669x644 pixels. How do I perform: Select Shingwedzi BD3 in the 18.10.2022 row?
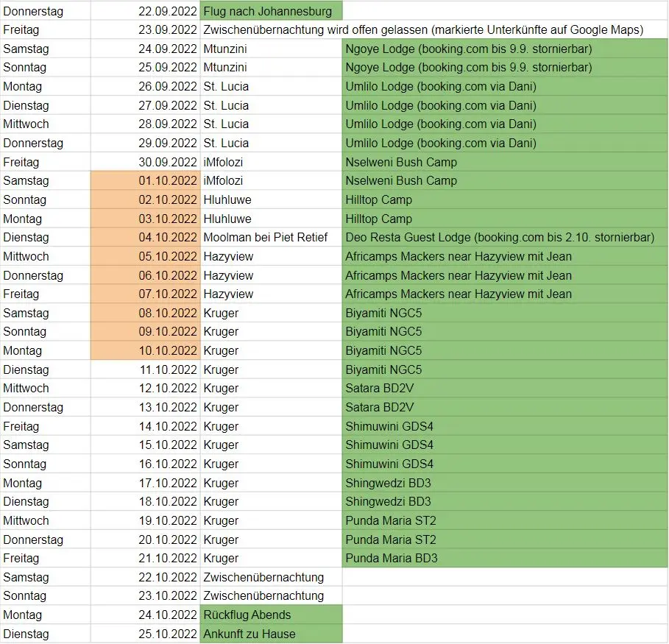point(505,501)
